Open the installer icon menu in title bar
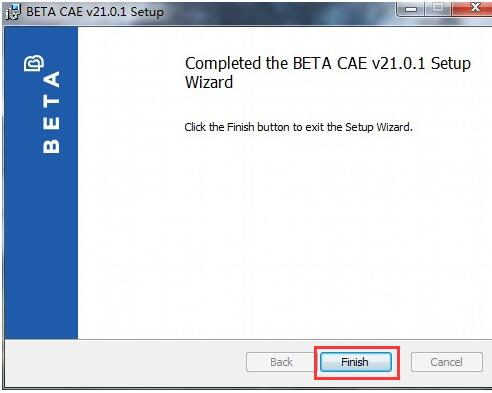The height and width of the screenshot is (393, 492). tap(14, 12)
